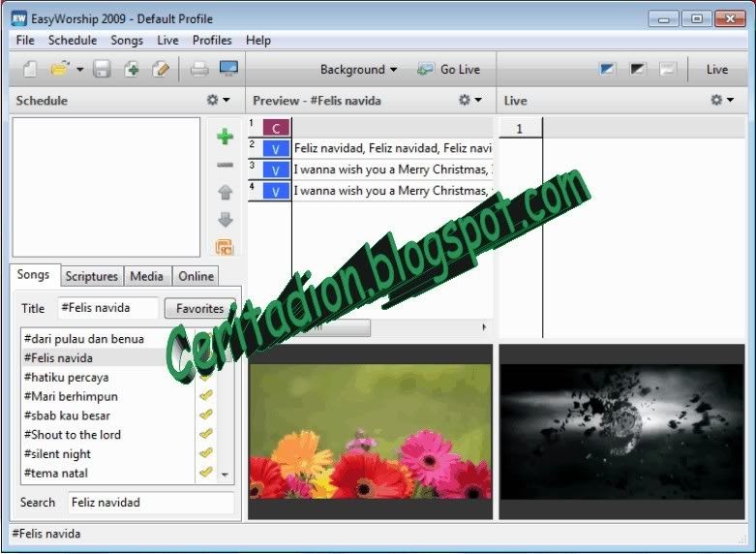
Task: Open the Preview panel gear menu
Action: pyautogui.click(x=469, y=100)
